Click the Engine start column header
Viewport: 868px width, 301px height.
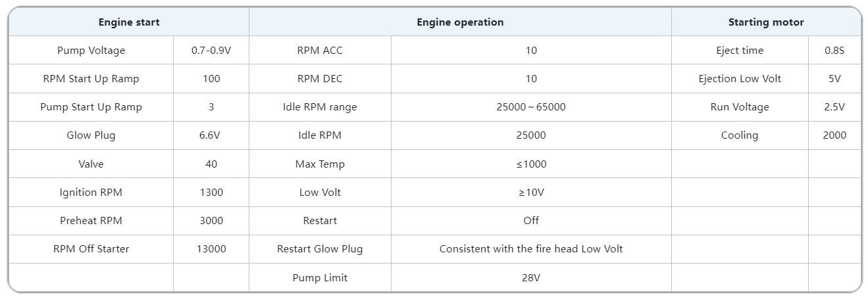coord(129,22)
